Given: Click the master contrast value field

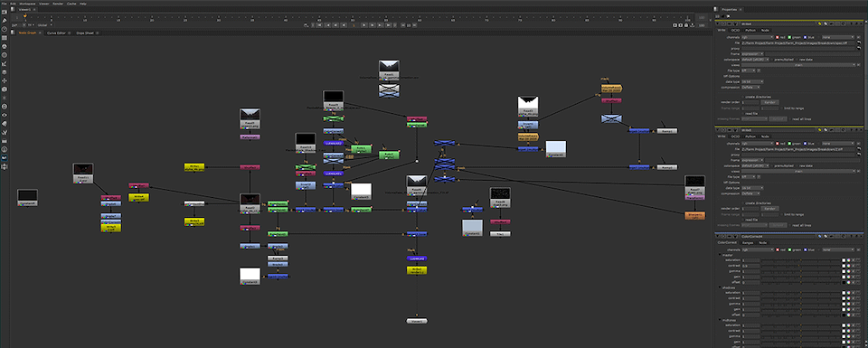Looking at the screenshot, I should point(751,266).
